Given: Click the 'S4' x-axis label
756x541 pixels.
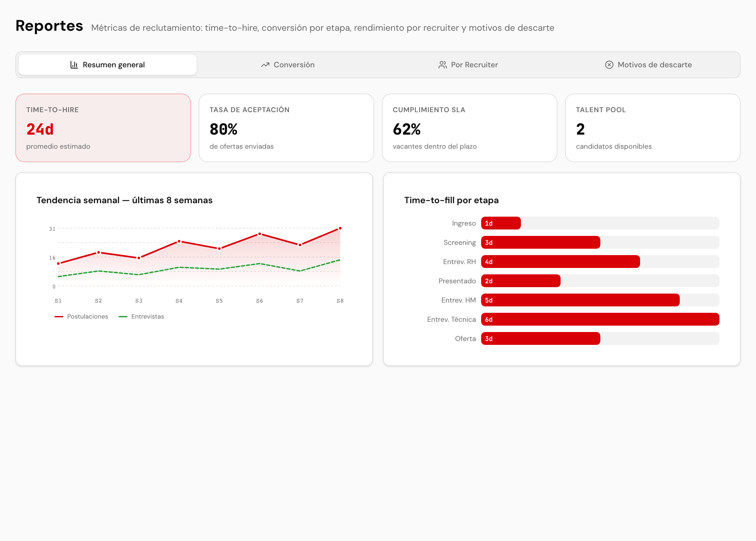Looking at the screenshot, I should [179, 301].
